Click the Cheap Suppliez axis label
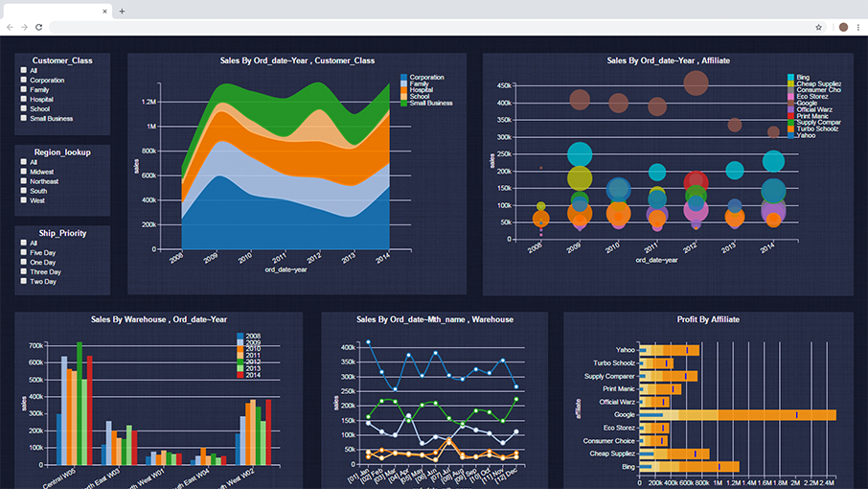868x489 pixels. point(612,454)
